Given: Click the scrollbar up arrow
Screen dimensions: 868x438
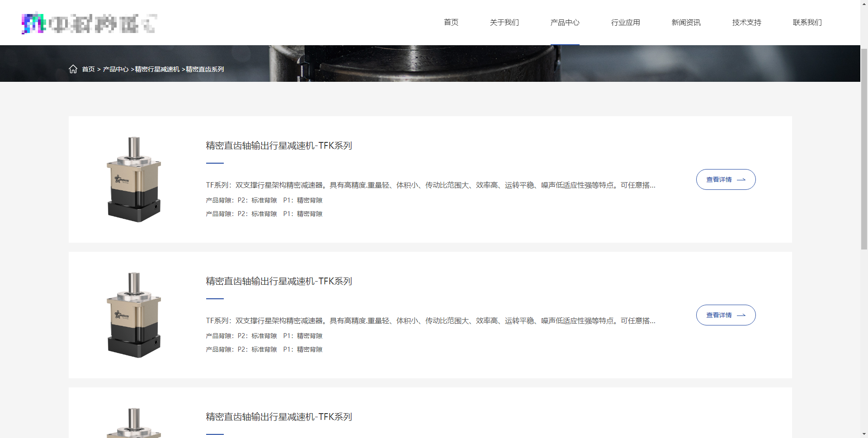Looking at the screenshot, I should [864, 4].
